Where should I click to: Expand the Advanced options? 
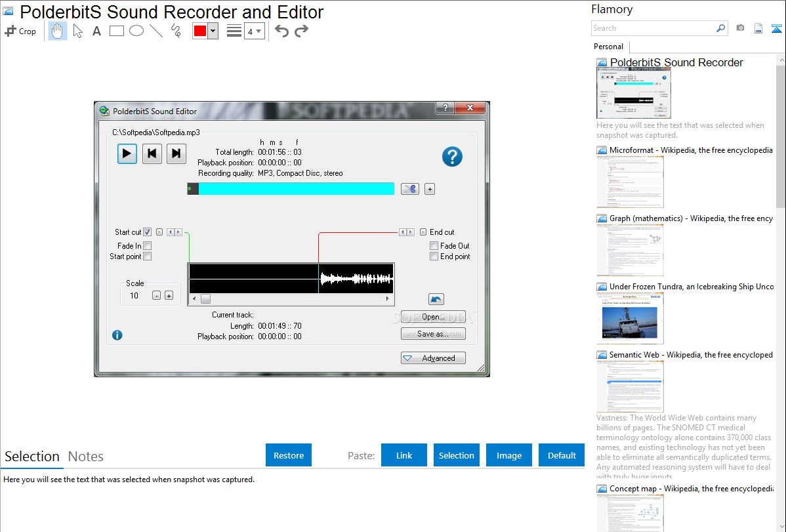[433, 358]
